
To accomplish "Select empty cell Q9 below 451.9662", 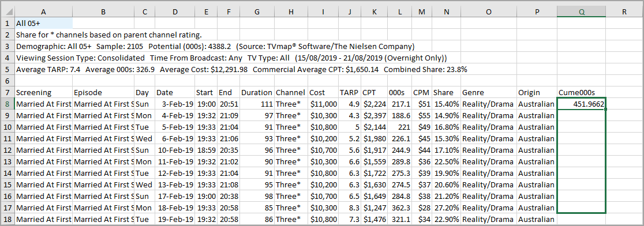I will pyautogui.click(x=581, y=116).
